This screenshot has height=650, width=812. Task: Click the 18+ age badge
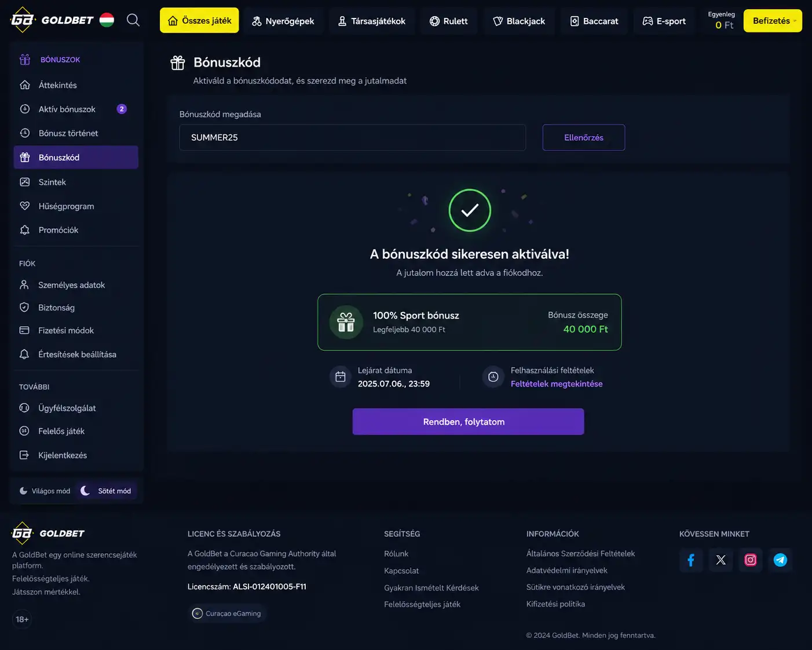pos(22,619)
